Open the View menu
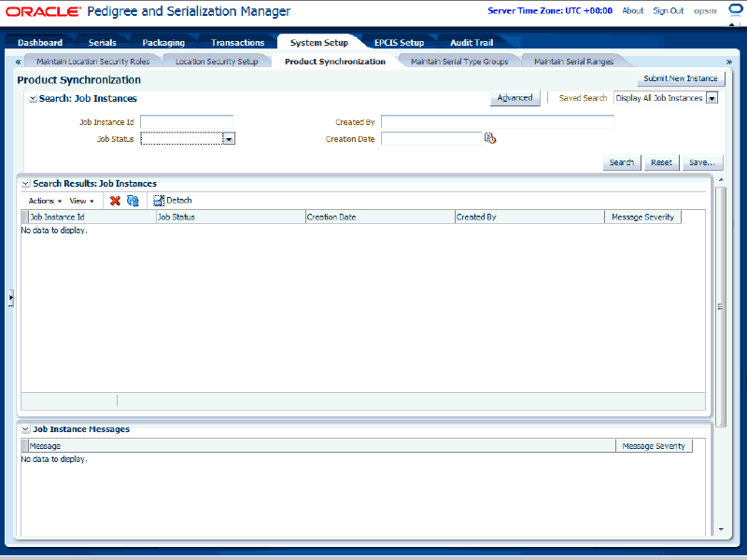This screenshot has height=560, width=747. pyautogui.click(x=81, y=201)
